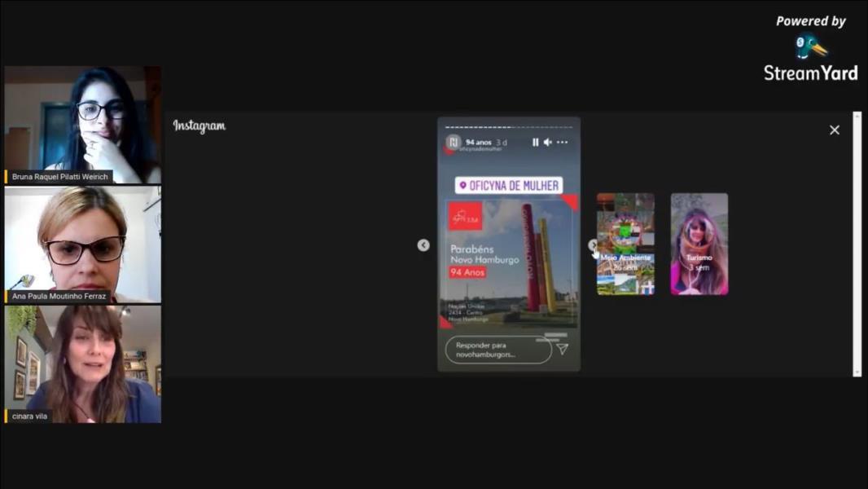868x489 pixels.
Task: Open the story three-dot options menu
Action: pyautogui.click(x=563, y=143)
